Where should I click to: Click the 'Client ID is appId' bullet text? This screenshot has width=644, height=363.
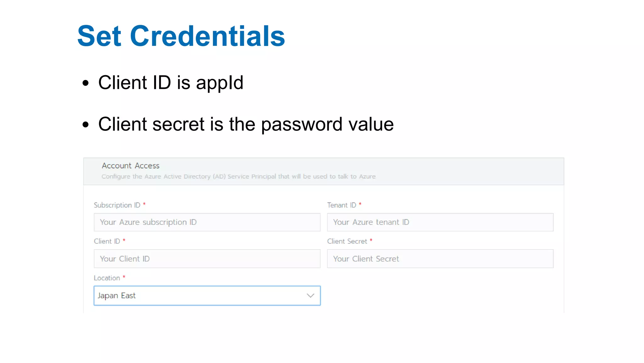tap(171, 83)
